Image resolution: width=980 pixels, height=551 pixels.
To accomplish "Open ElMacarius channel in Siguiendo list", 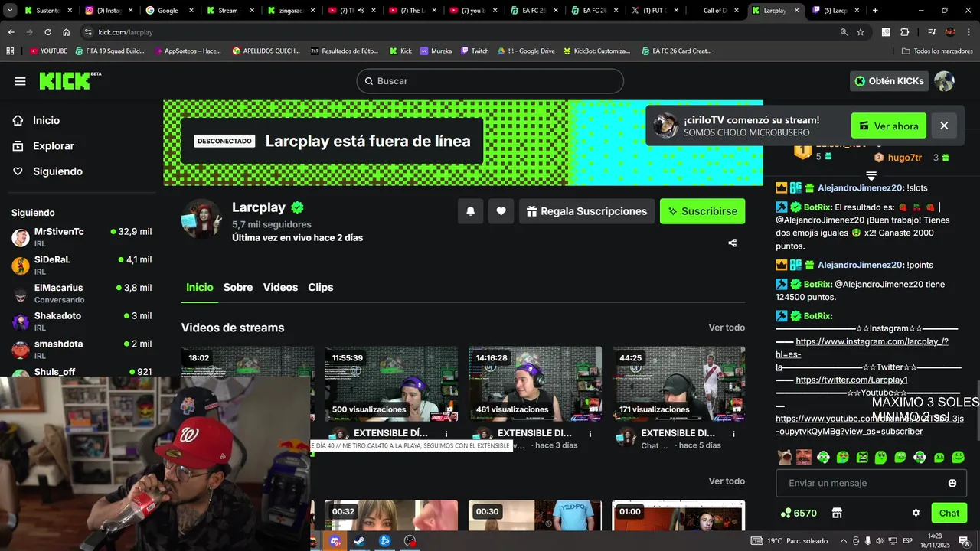I will (x=81, y=293).
